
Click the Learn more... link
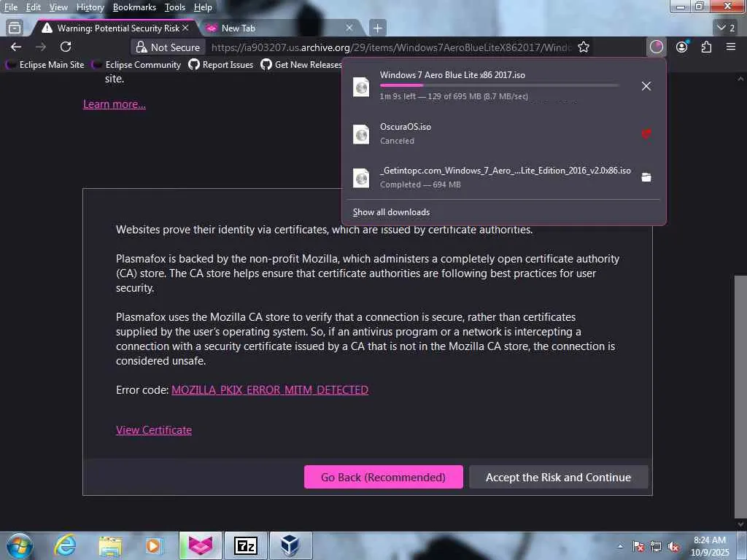pos(115,104)
